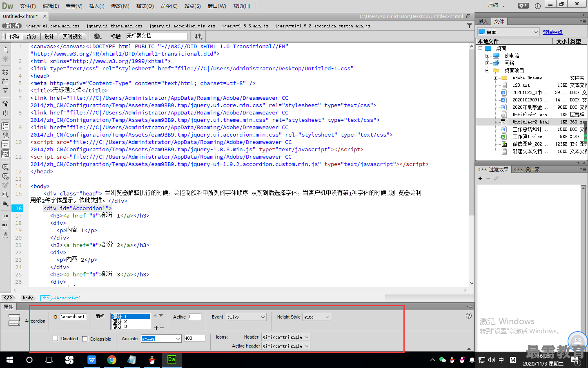Switch to 拆分 split view

31,36
